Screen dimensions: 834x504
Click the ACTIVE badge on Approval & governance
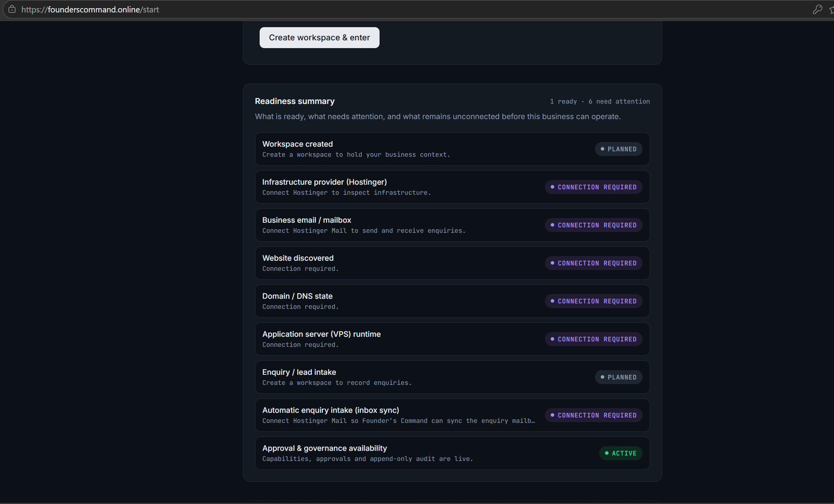pyautogui.click(x=621, y=453)
